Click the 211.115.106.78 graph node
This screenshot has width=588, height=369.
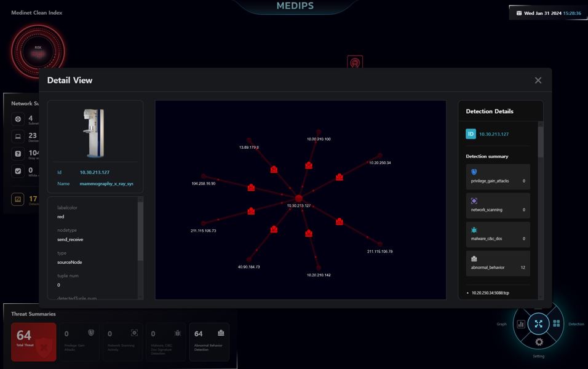pyautogui.click(x=379, y=244)
